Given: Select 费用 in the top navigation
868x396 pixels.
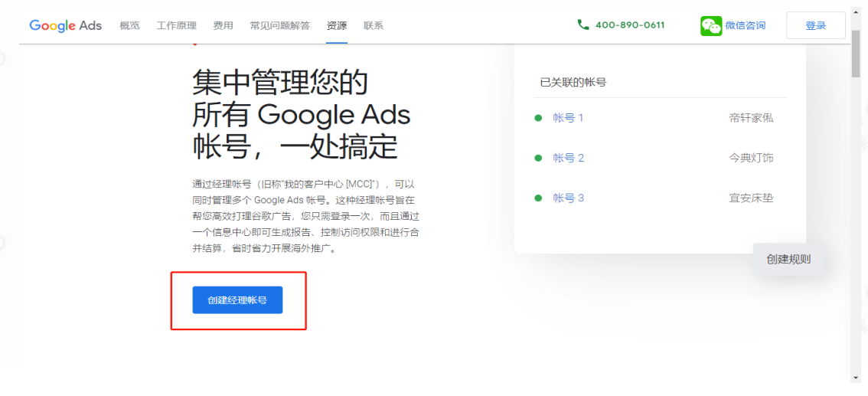Looking at the screenshot, I should point(223,25).
